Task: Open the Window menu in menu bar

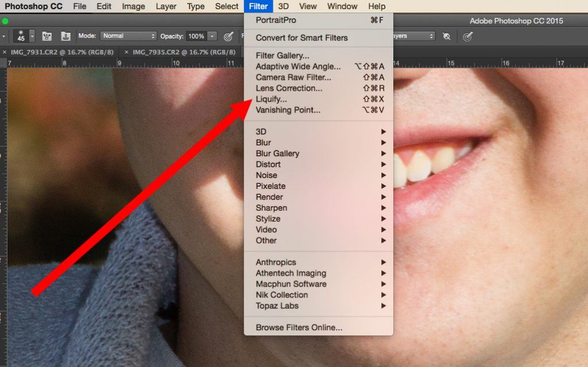Action: click(342, 6)
